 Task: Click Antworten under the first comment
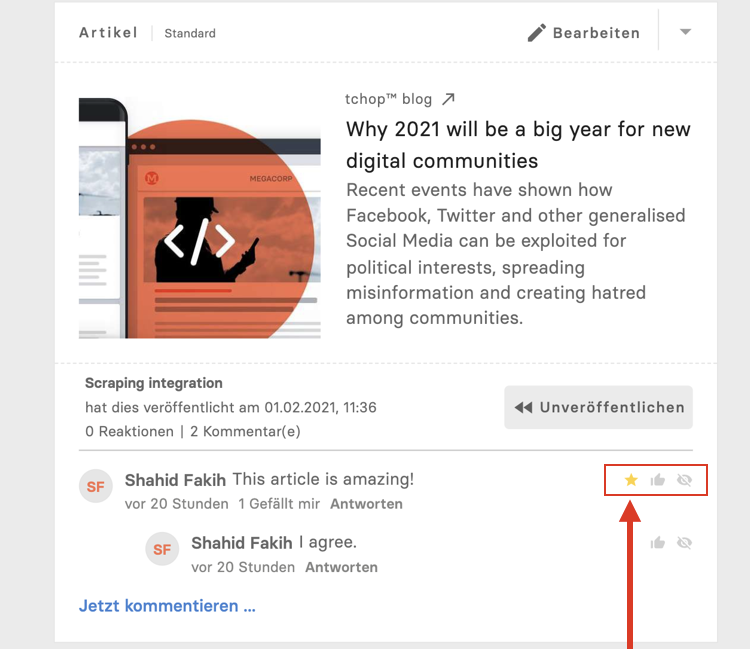(366, 504)
